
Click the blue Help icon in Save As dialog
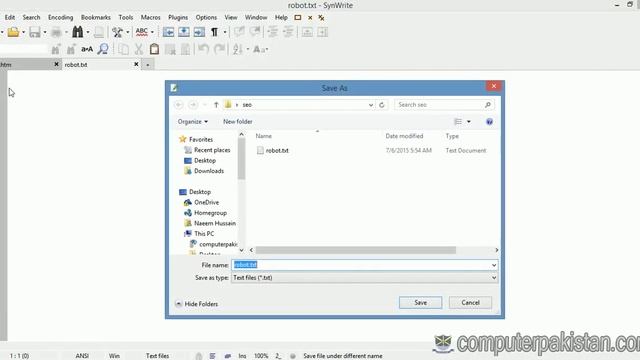coord(489,122)
